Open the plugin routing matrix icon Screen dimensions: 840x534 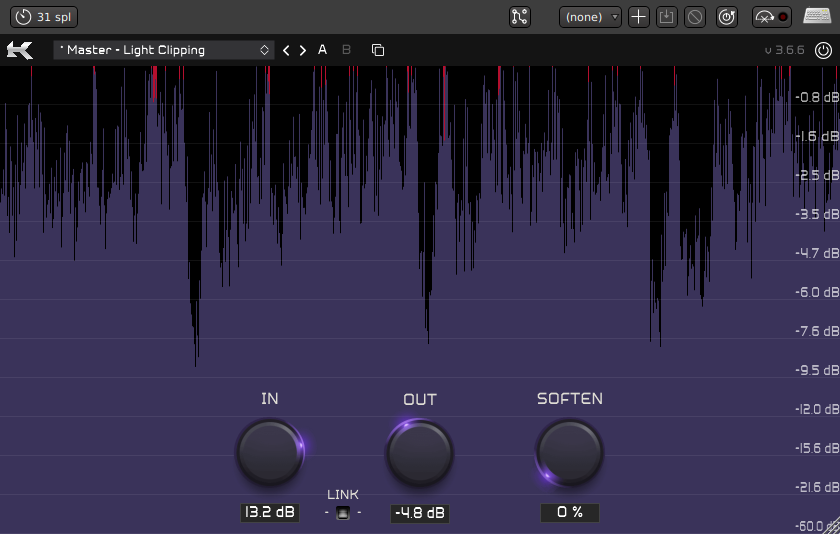click(520, 17)
